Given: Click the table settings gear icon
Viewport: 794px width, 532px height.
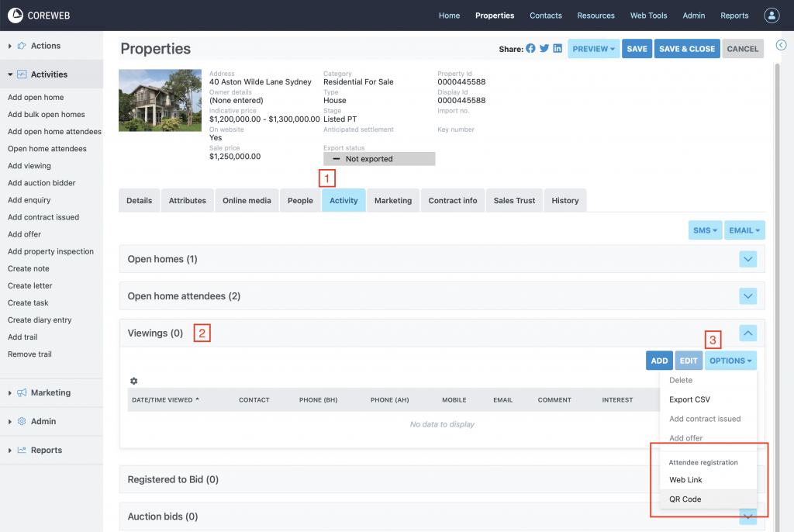Looking at the screenshot, I should point(134,381).
